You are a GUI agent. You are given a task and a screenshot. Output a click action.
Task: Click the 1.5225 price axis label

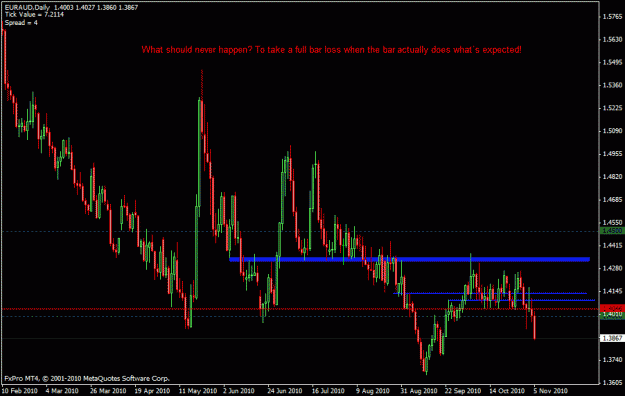(613, 108)
